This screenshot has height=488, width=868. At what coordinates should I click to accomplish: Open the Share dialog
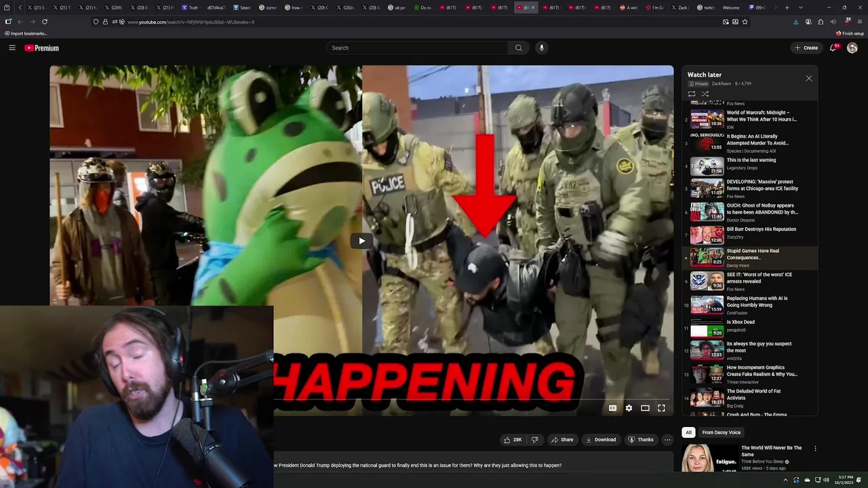(562, 440)
